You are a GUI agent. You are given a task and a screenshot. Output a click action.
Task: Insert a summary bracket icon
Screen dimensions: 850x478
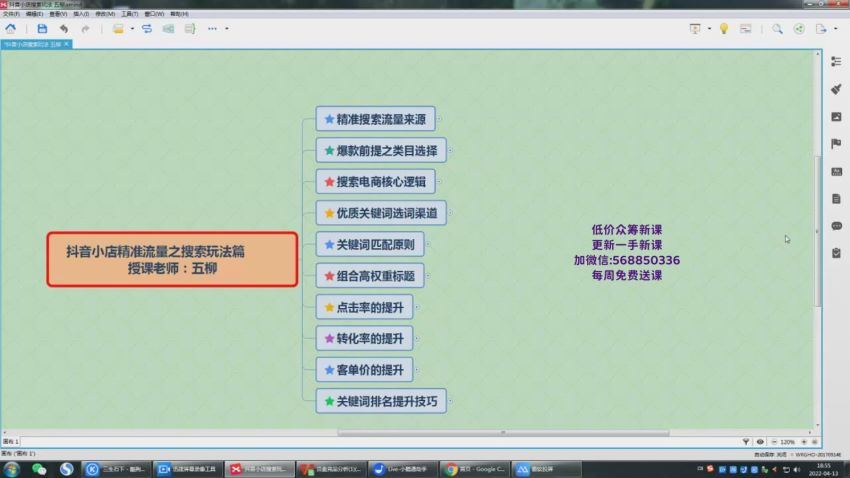(190, 29)
